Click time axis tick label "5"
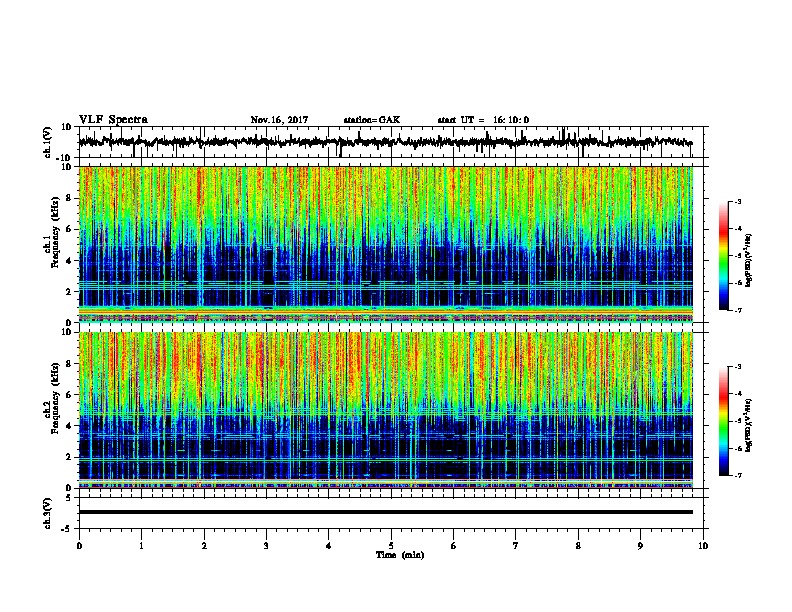Viewport: 792px width, 612px height. [x=391, y=546]
